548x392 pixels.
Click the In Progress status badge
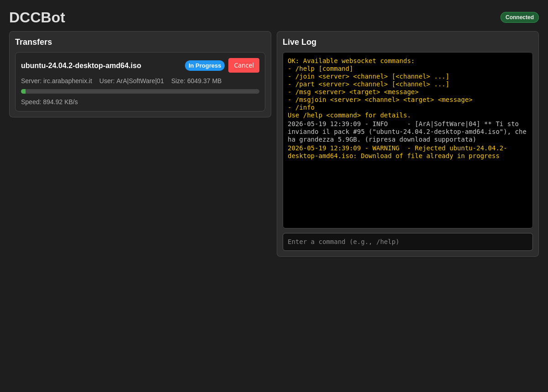tap(205, 65)
